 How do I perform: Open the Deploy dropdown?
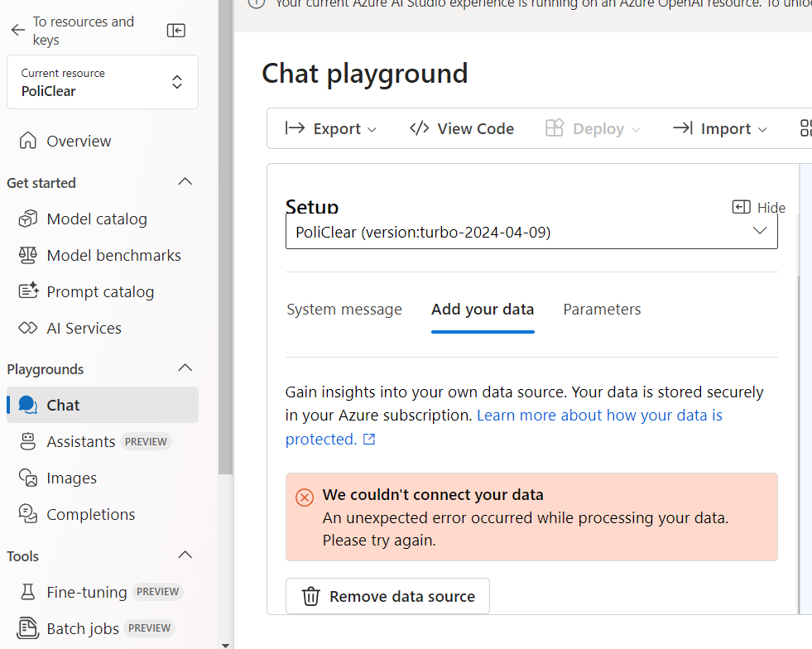593,128
